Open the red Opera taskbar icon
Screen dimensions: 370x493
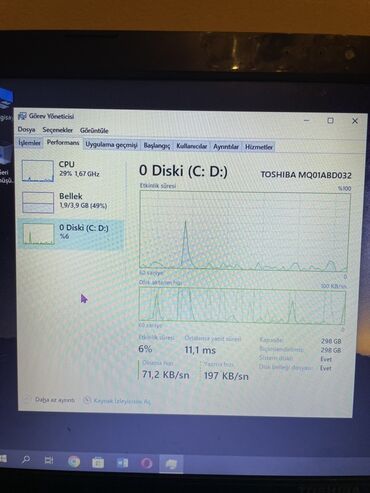pyautogui.click(x=147, y=463)
